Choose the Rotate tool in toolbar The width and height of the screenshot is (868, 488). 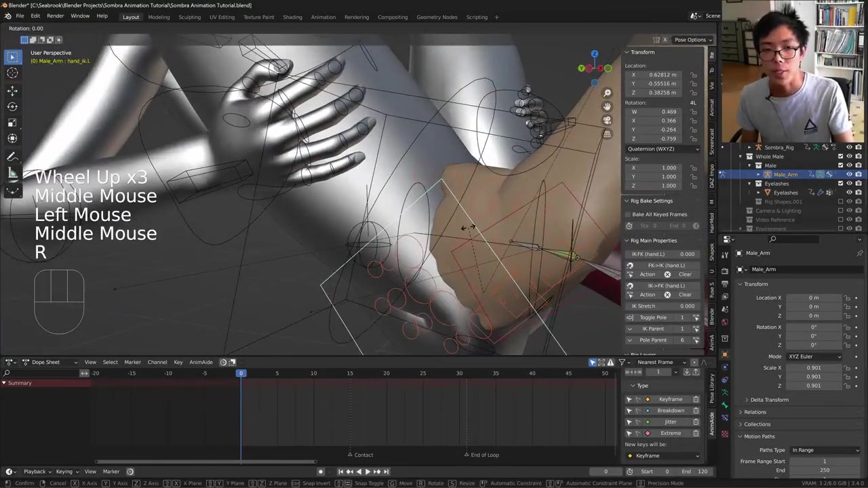pos(12,106)
